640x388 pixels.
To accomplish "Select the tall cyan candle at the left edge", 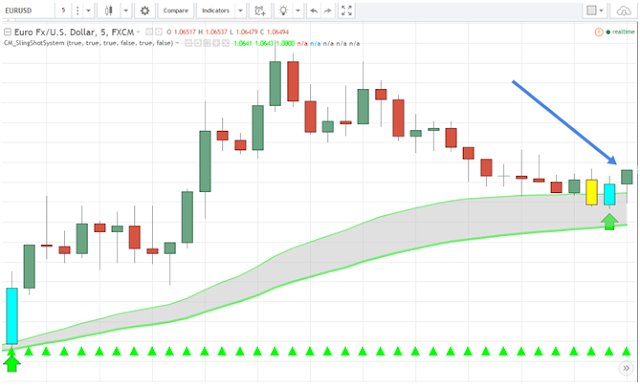I will click(12, 316).
